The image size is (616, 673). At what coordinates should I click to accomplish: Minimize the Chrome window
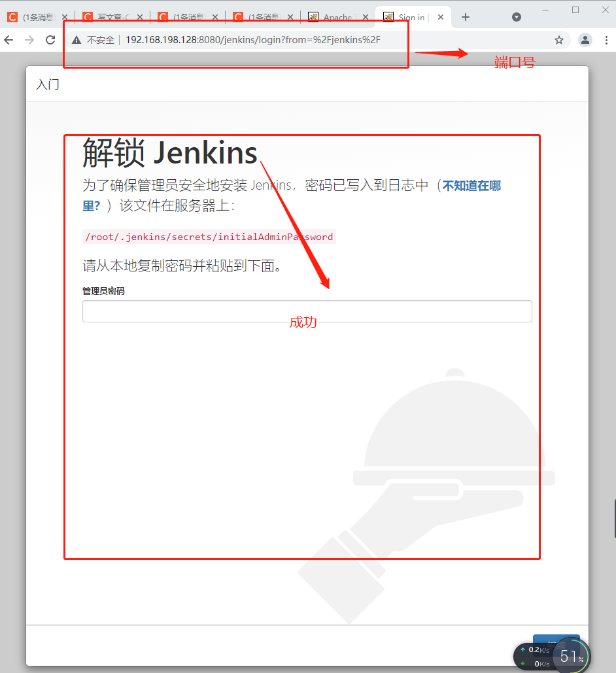pyautogui.click(x=545, y=10)
